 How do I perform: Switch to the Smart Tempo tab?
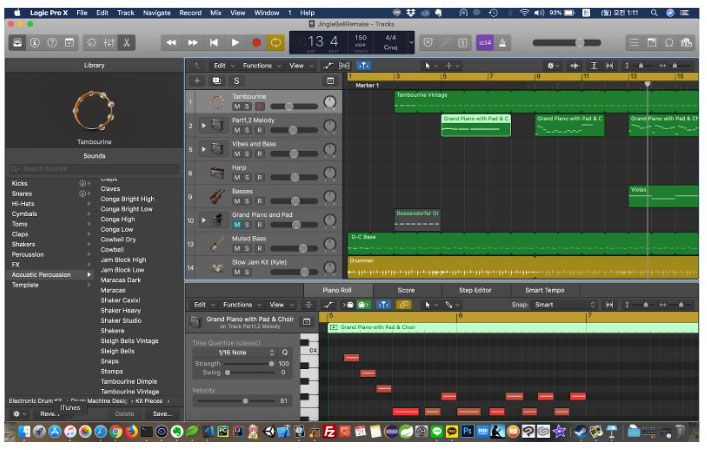(x=545, y=290)
